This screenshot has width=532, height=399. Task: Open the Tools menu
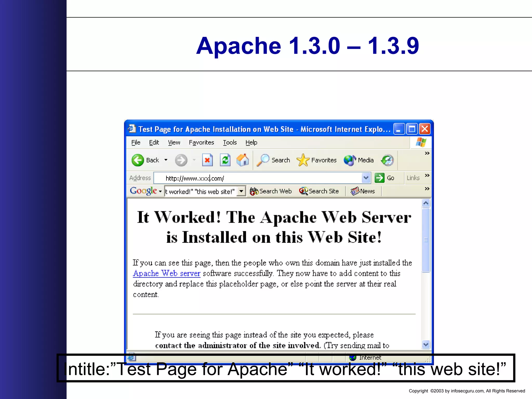pyautogui.click(x=230, y=142)
